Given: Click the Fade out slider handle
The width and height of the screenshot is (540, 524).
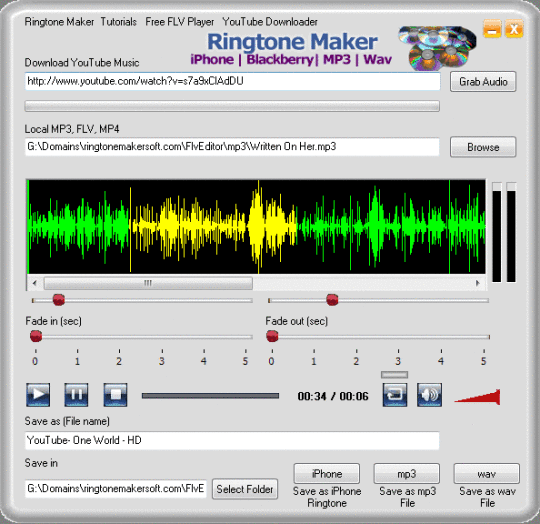Looking at the screenshot, I should click(x=272, y=336).
